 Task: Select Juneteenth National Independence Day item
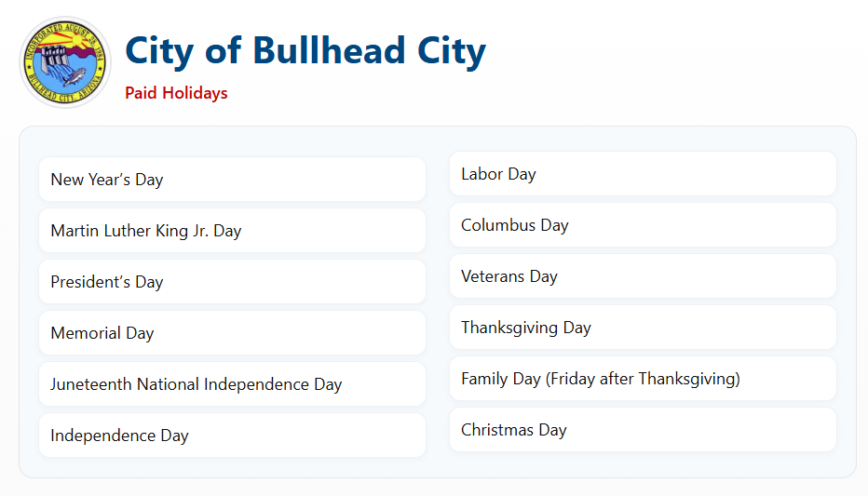(x=233, y=383)
